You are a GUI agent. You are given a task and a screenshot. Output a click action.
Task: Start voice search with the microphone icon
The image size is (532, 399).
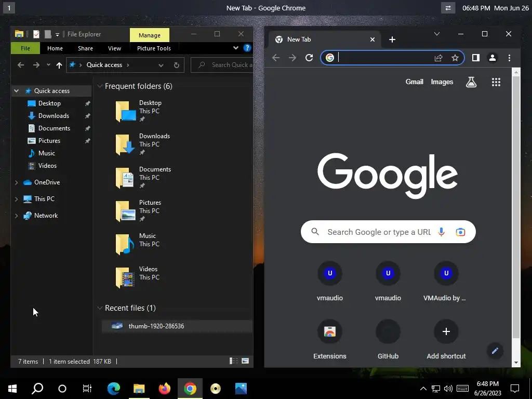(x=442, y=232)
